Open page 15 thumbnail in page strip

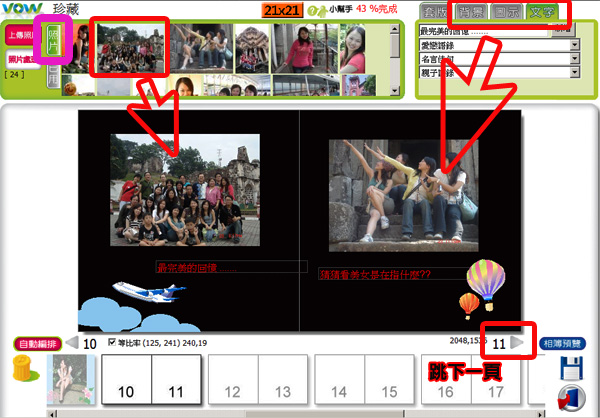[x=389, y=379]
